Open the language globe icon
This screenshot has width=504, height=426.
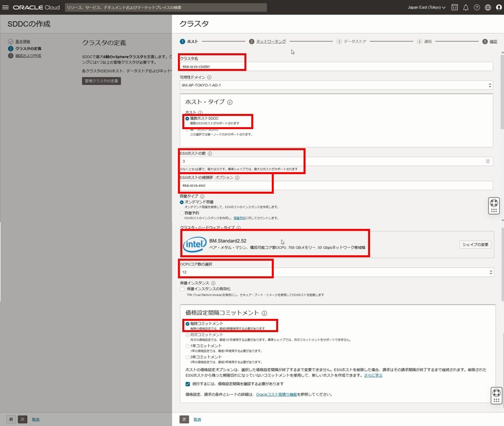point(487,7)
